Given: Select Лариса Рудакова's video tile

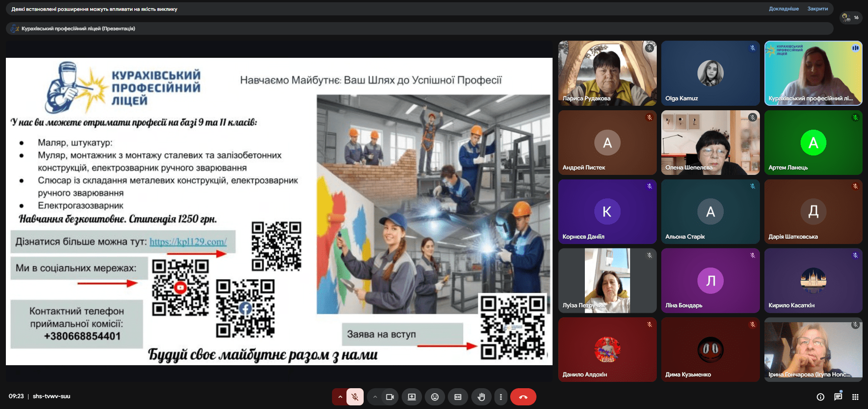Looking at the screenshot, I should pyautogui.click(x=607, y=73).
